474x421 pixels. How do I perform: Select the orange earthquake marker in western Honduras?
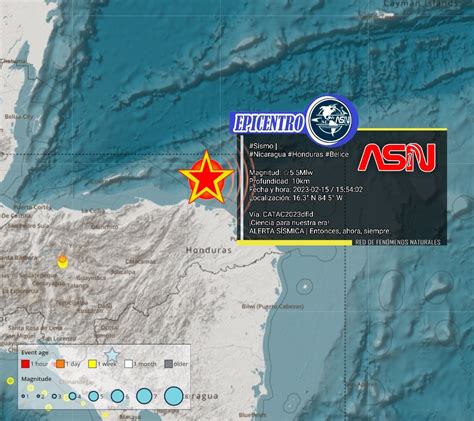coord(62,259)
